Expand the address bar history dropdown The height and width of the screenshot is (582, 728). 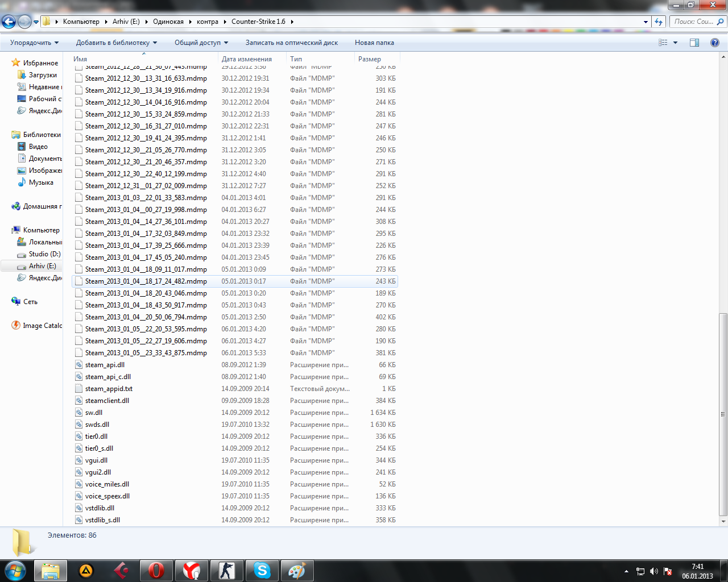646,22
